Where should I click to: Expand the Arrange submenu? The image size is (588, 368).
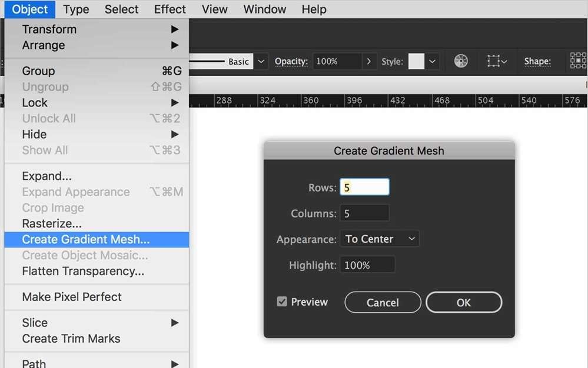pyautogui.click(x=97, y=45)
